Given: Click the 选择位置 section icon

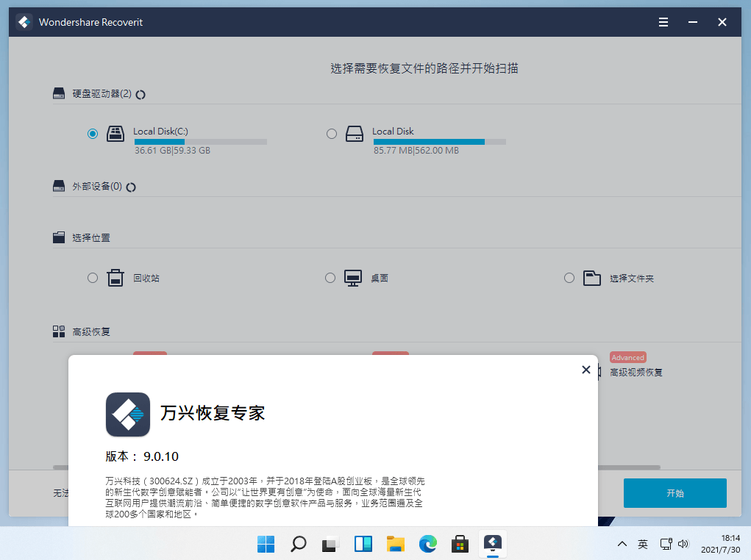Looking at the screenshot, I should pyautogui.click(x=58, y=237).
